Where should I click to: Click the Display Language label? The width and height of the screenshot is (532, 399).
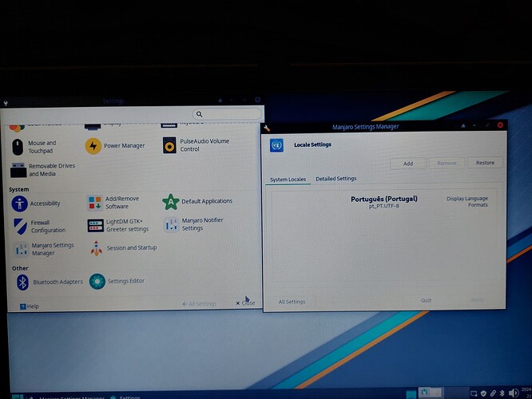click(466, 199)
